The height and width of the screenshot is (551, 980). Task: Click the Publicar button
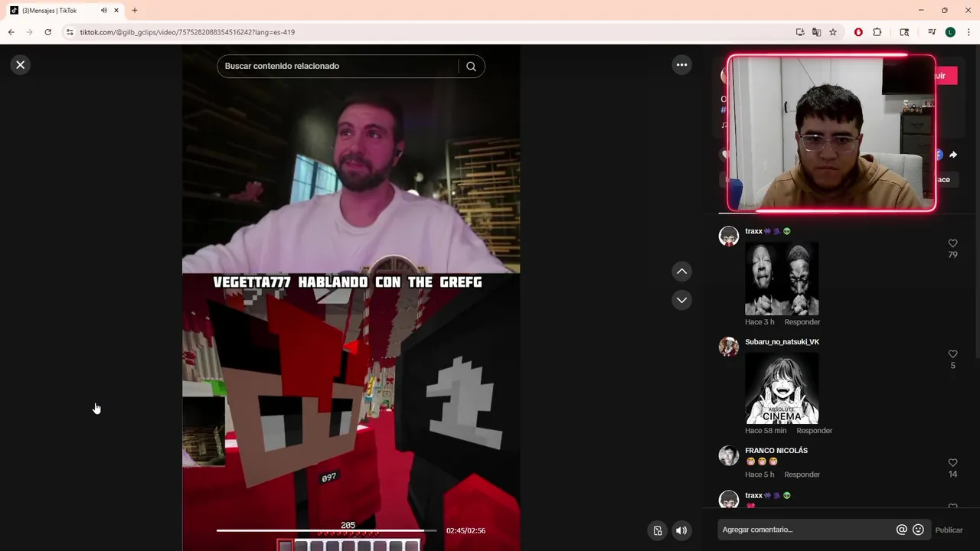point(949,530)
